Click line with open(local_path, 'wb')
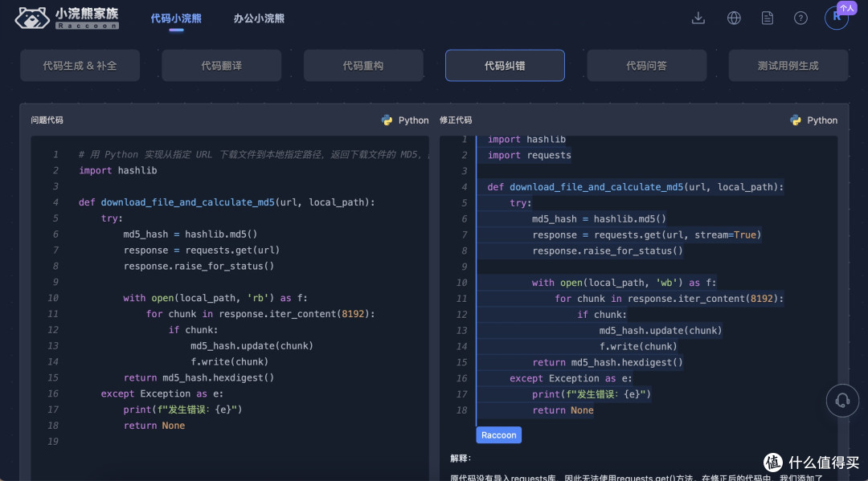 coord(624,283)
